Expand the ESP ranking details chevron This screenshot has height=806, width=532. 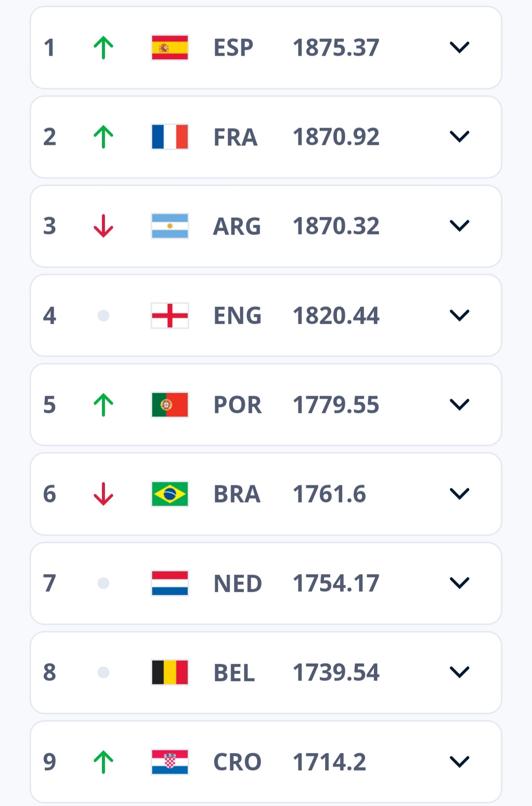pyautogui.click(x=460, y=48)
